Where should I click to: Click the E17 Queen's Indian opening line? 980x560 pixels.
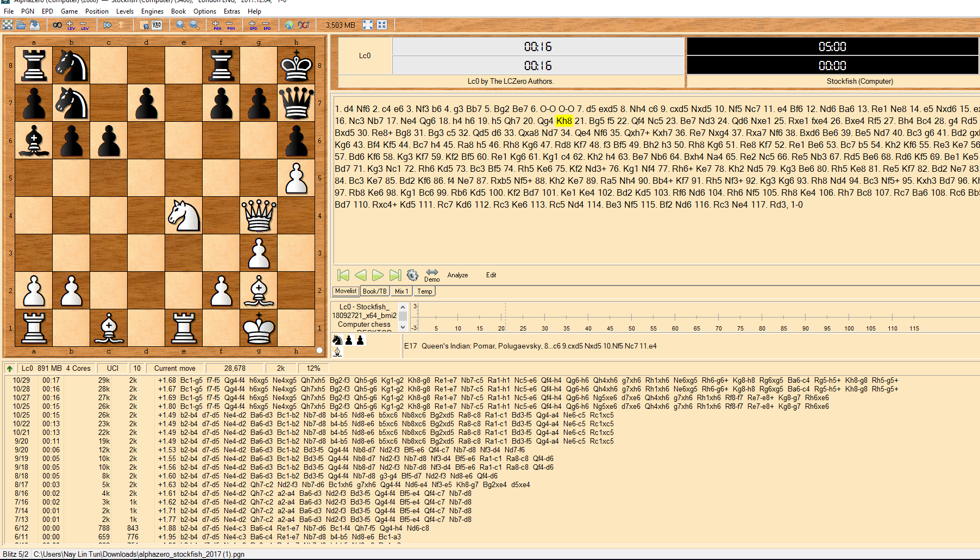tap(530, 346)
